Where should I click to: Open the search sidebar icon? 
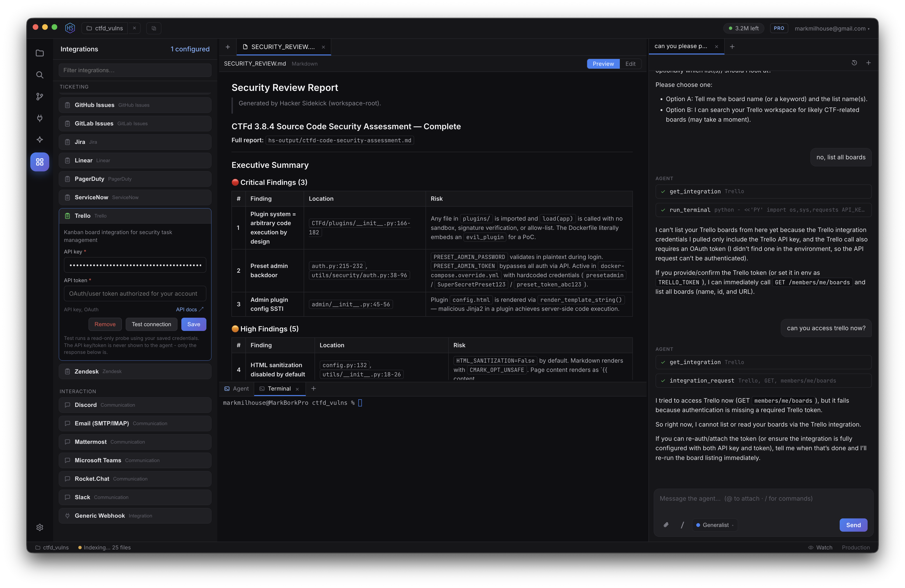pos(40,75)
